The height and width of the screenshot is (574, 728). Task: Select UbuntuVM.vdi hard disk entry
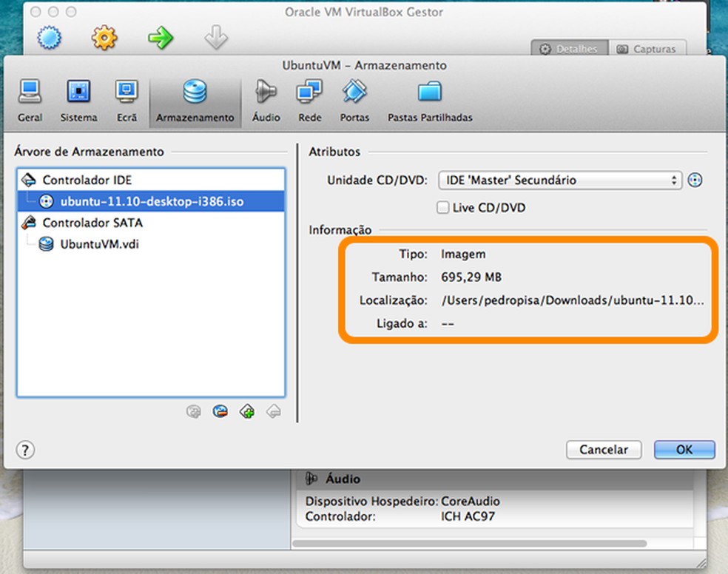(151, 244)
